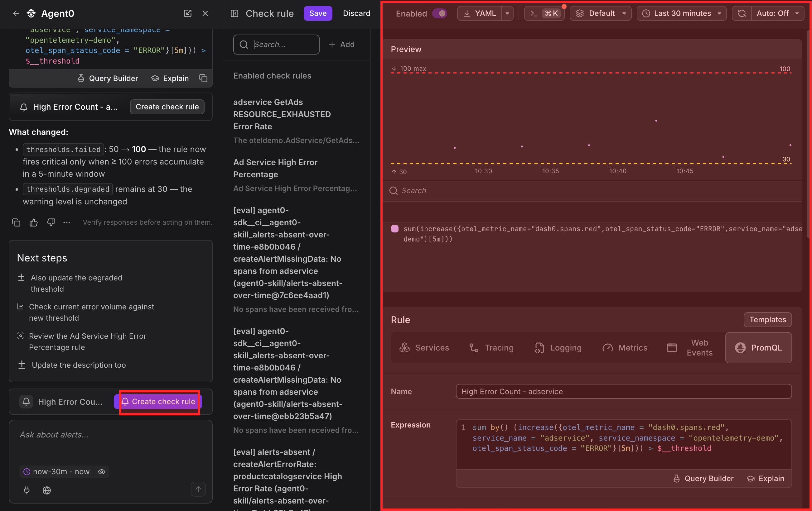Screen dimensions: 812x511
Task: Open rule Templates
Action: pyautogui.click(x=767, y=319)
